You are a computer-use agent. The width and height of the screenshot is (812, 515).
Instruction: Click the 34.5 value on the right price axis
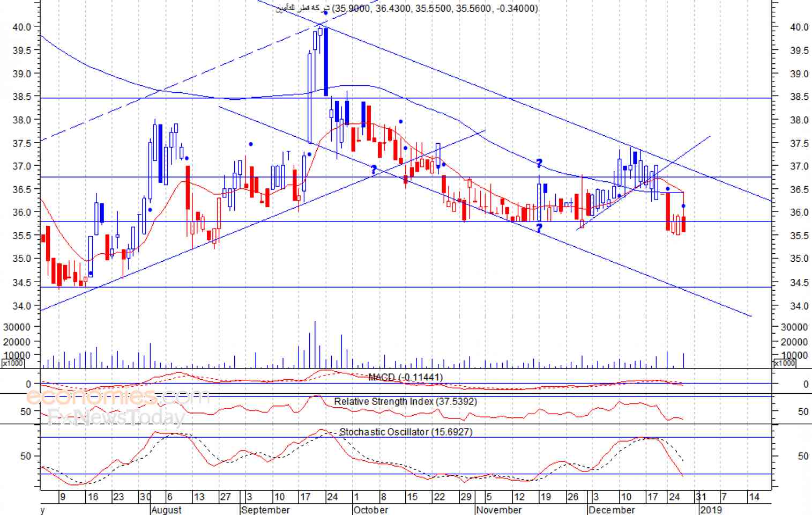(x=799, y=282)
